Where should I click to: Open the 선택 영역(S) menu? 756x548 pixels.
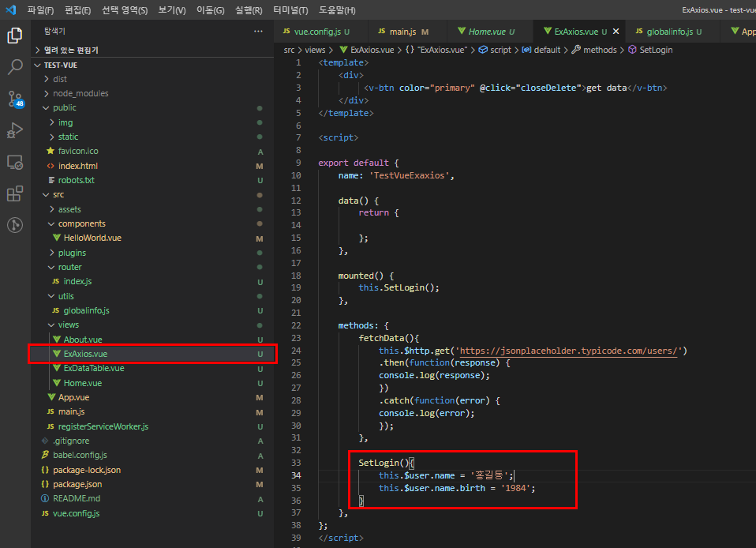125,10
